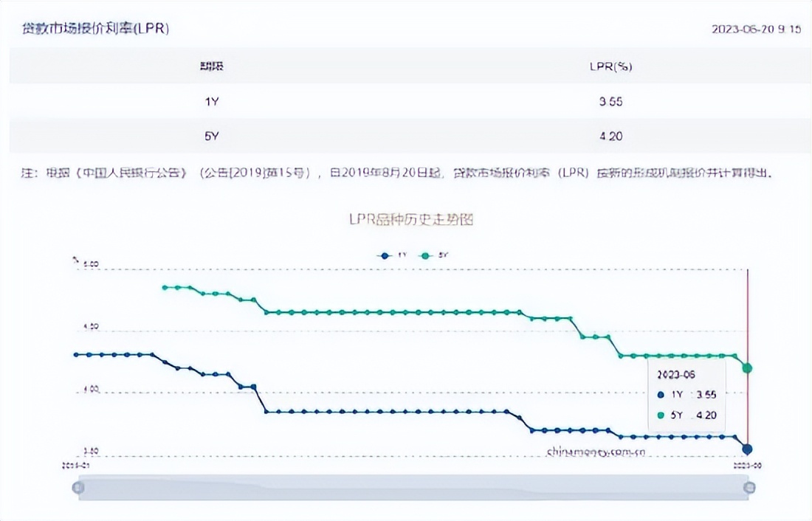Click right handle of chart range slider
The width and height of the screenshot is (812, 521).
[749, 487]
